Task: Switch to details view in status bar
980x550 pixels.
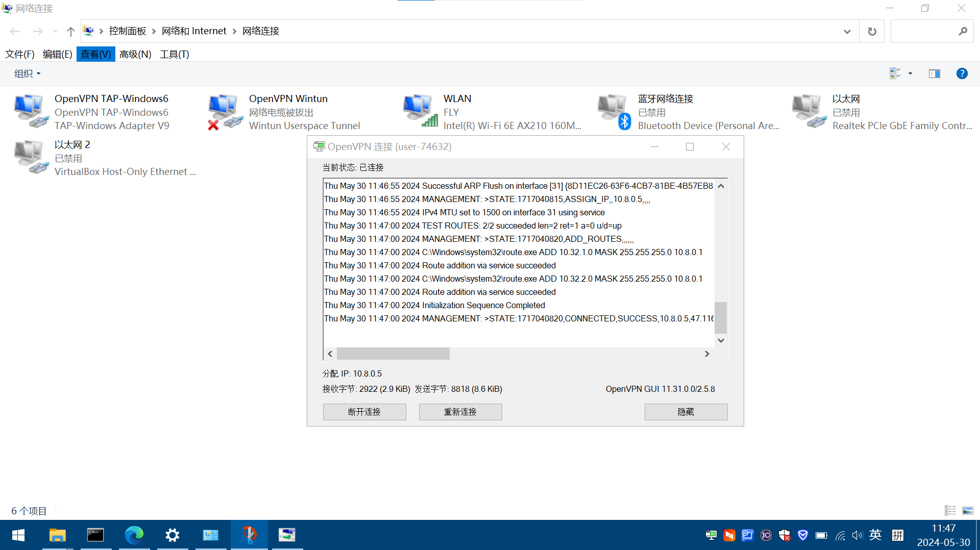Action: 950,510
